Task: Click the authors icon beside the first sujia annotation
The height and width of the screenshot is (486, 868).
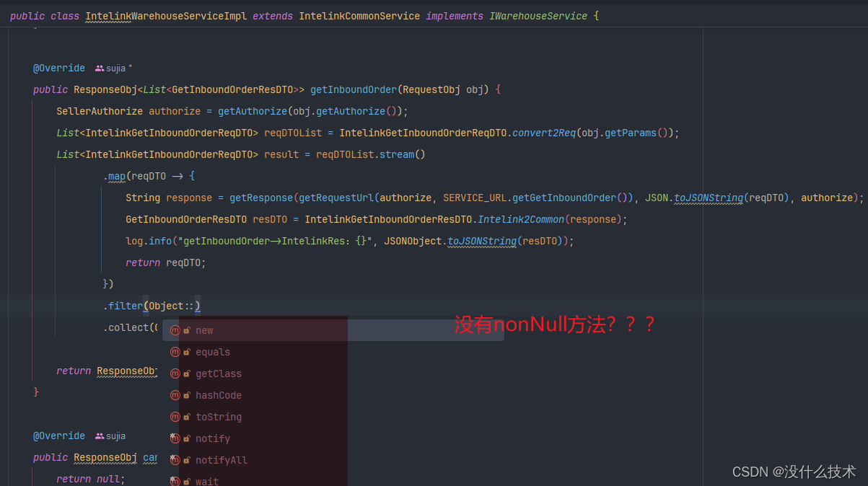Action: pyautogui.click(x=98, y=68)
